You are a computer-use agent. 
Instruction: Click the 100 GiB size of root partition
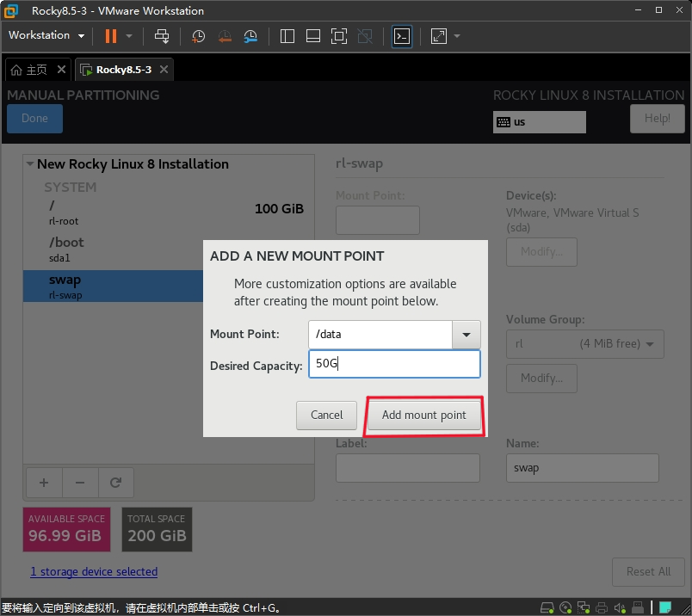280,209
